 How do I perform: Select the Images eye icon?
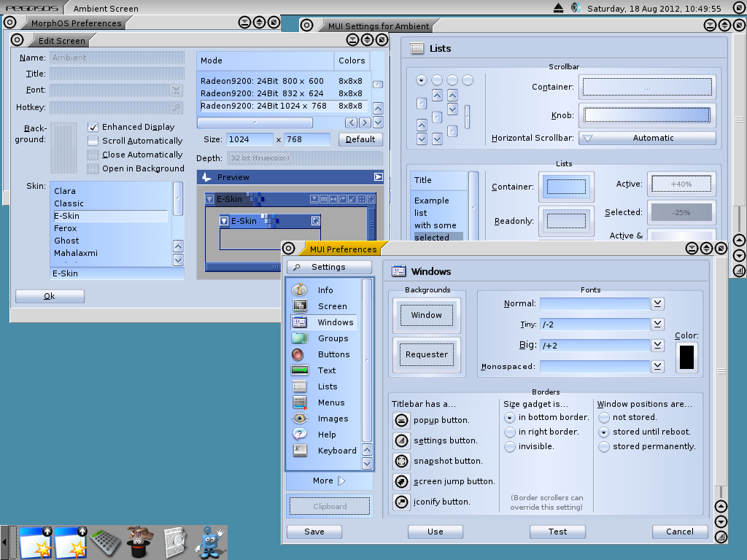(299, 418)
